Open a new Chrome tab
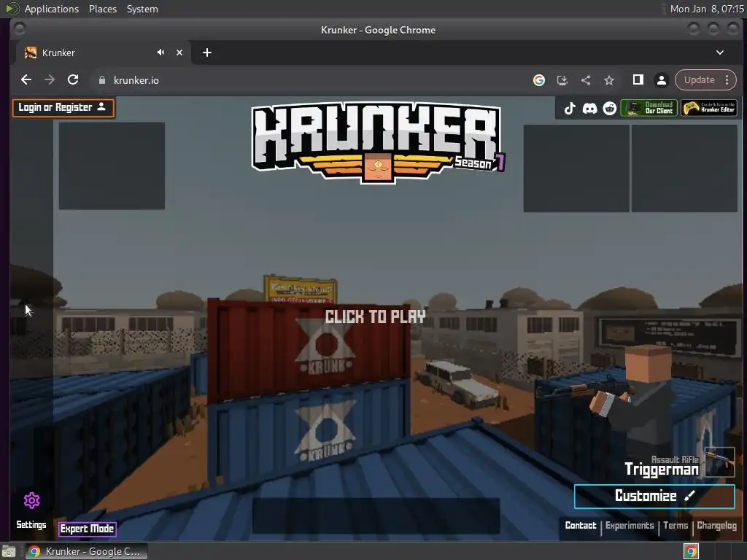 pyautogui.click(x=206, y=52)
